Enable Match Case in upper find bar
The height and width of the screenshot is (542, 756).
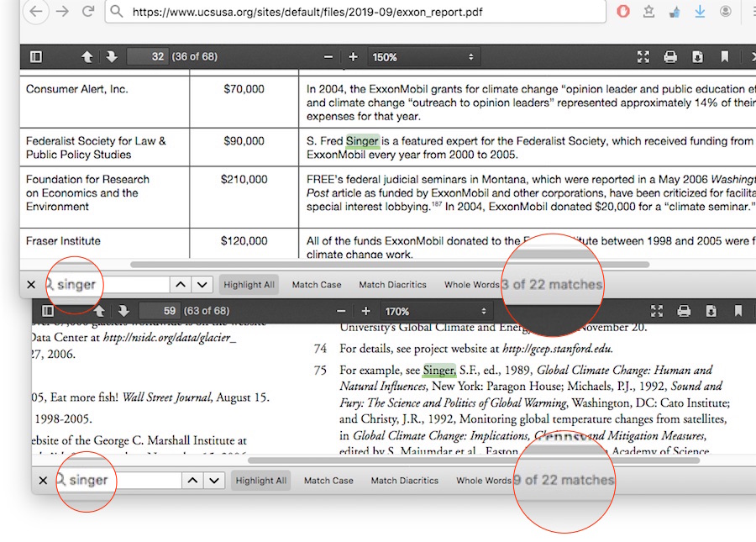coord(317,285)
